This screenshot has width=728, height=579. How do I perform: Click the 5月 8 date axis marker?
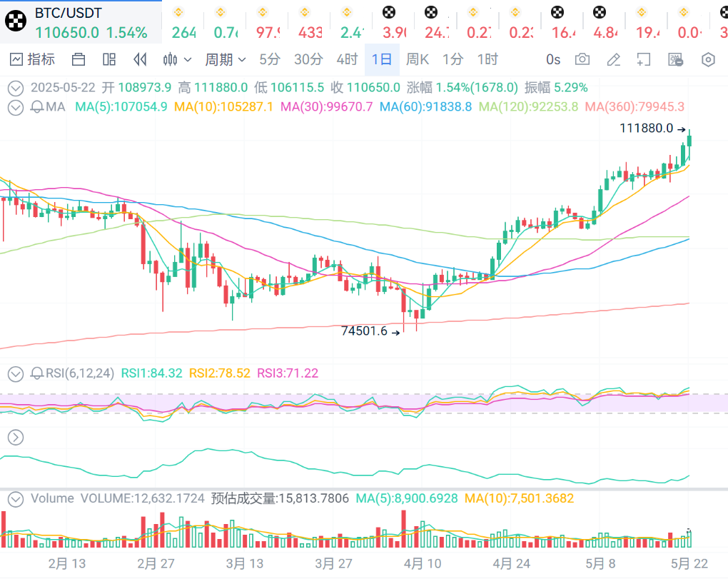coord(600,564)
